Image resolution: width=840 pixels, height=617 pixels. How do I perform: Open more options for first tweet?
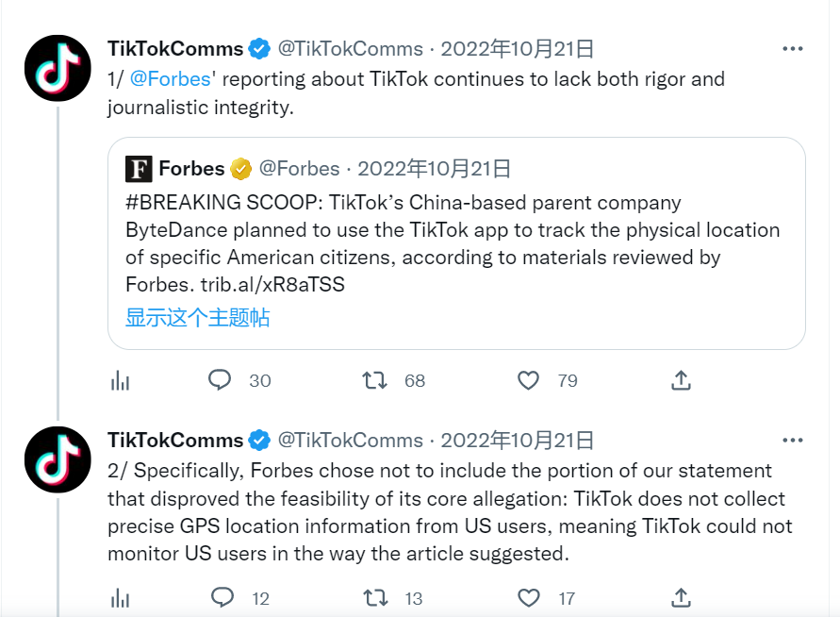pos(794,49)
